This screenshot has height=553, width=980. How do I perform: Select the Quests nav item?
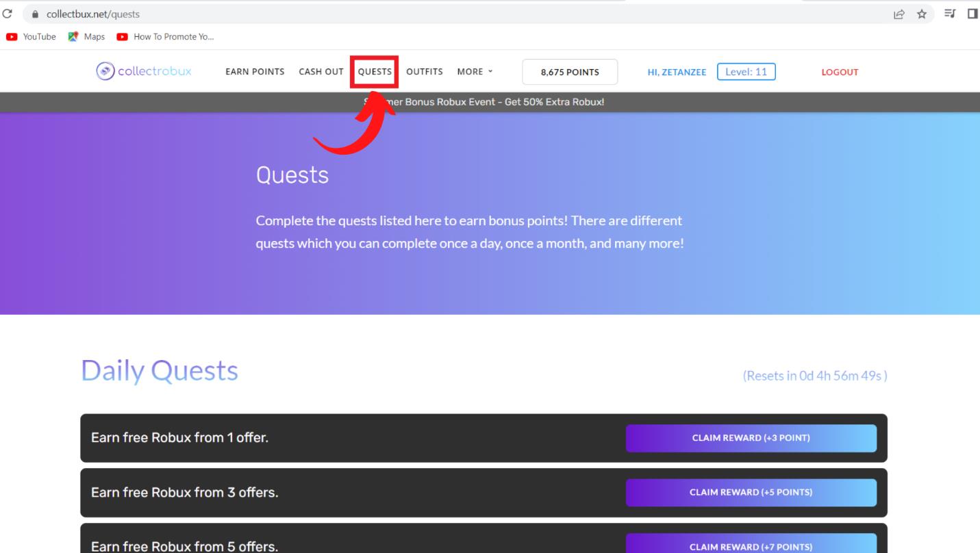(x=375, y=72)
